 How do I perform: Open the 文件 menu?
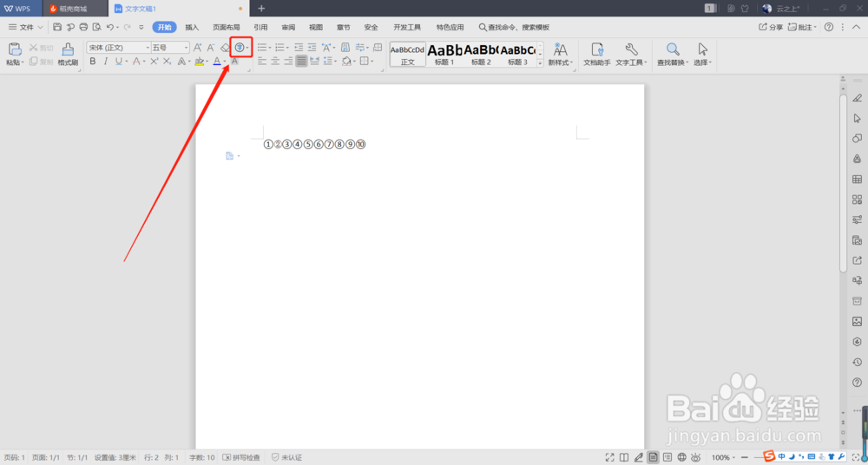25,27
